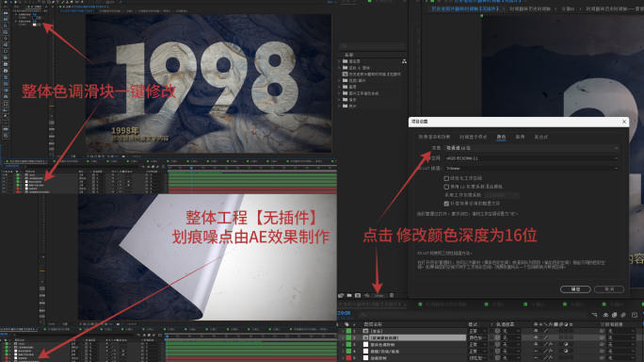Viewport: 644px width, 362px height.
Task: Open project settings icon beside the bpc indicator
Action: tap(367, 295)
